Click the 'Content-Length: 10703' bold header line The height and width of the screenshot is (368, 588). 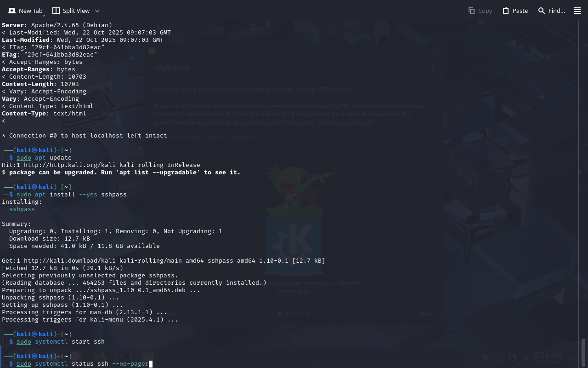[40, 84]
